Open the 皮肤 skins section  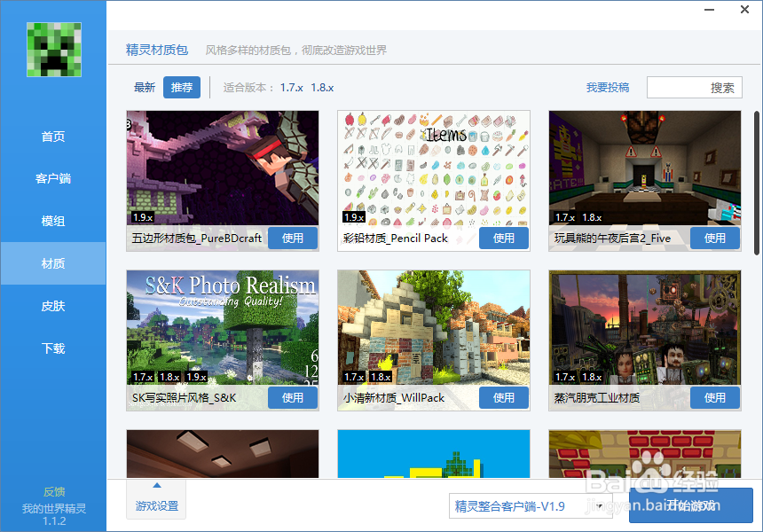pyautogui.click(x=53, y=306)
